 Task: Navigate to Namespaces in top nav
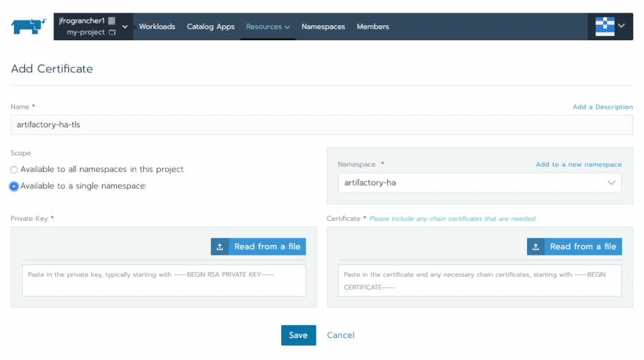(323, 26)
